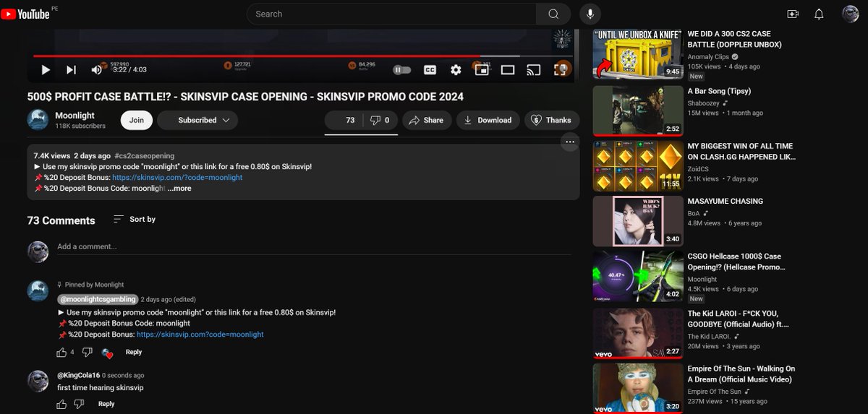This screenshot has height=414, width=868.
Task: Click the BoA channel name
Action: (x=693, y=213)
